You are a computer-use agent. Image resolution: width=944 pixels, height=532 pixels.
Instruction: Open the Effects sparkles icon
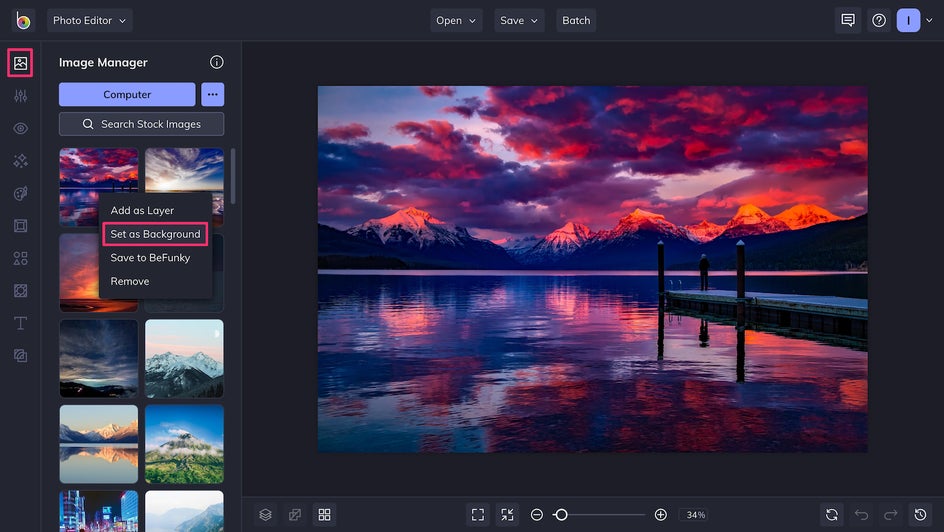pyautogui.click(x=20, y=161)
